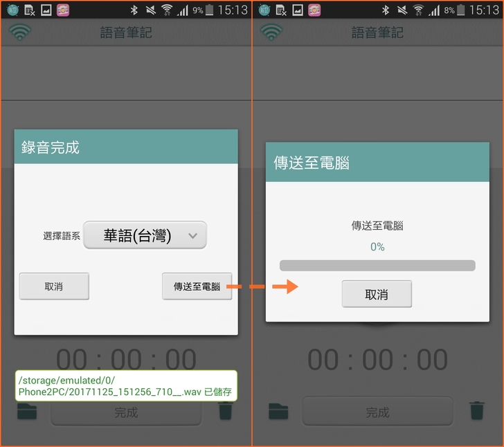Tap the round teal app icon in right status bar
This screenshot has height=447, width=504.
click(x=264, y=10)
